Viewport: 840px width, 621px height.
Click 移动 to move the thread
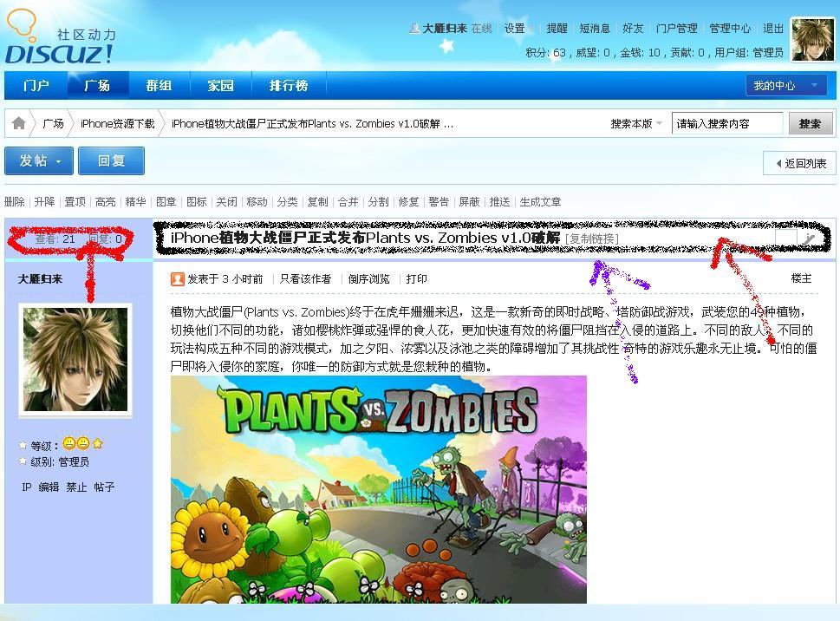(257, 201)
